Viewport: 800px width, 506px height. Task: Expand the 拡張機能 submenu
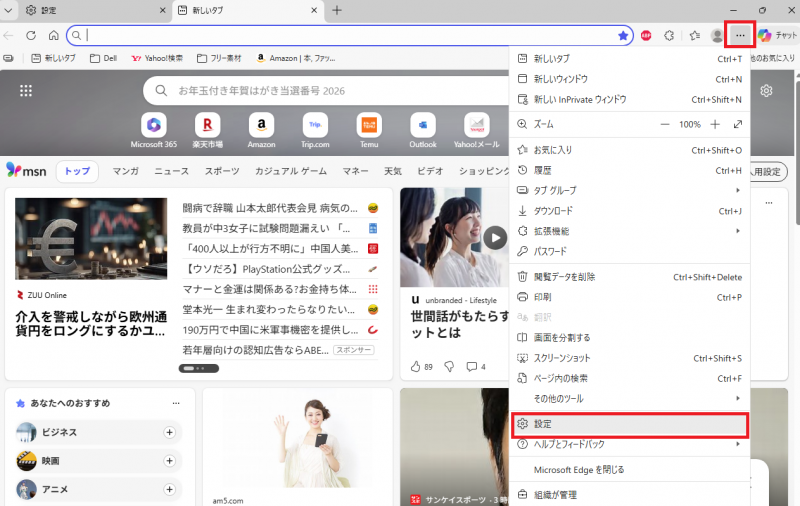point(630,231)
